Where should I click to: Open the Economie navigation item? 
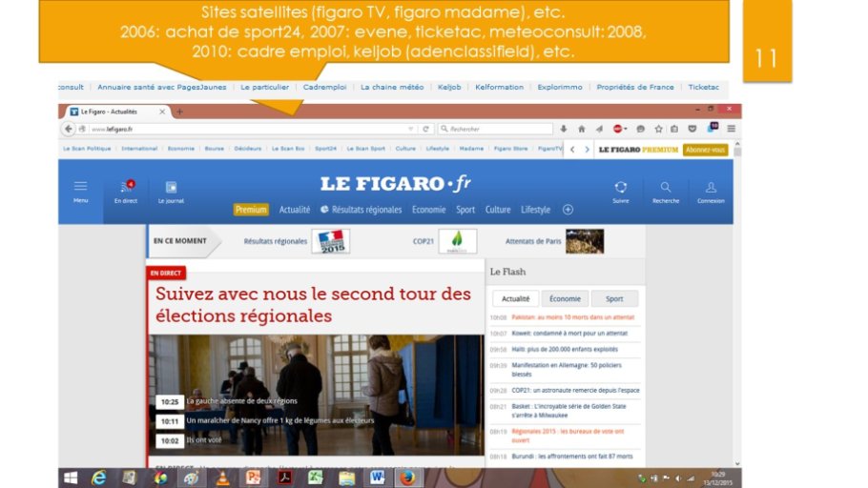coord(428,210)
